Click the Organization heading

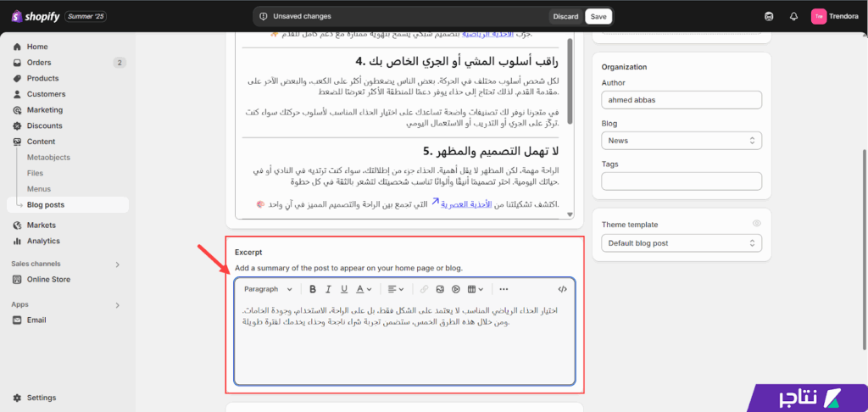click(x=625, y=67)
